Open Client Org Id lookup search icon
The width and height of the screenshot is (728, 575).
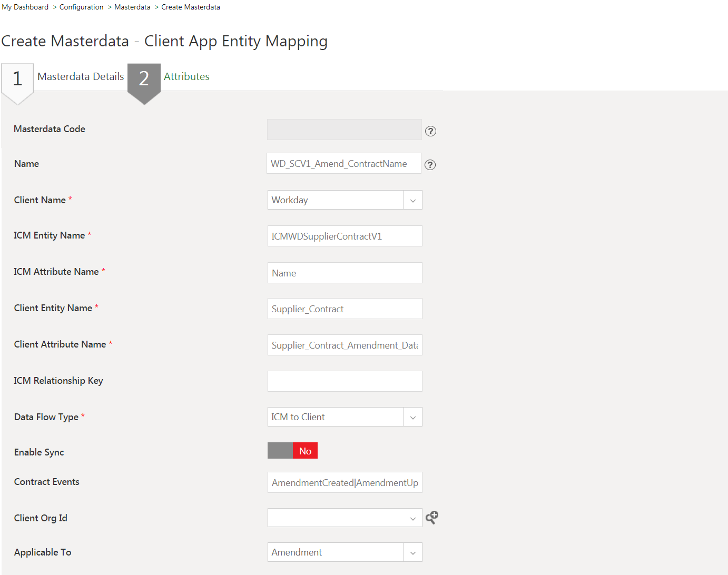click(432, 518)
